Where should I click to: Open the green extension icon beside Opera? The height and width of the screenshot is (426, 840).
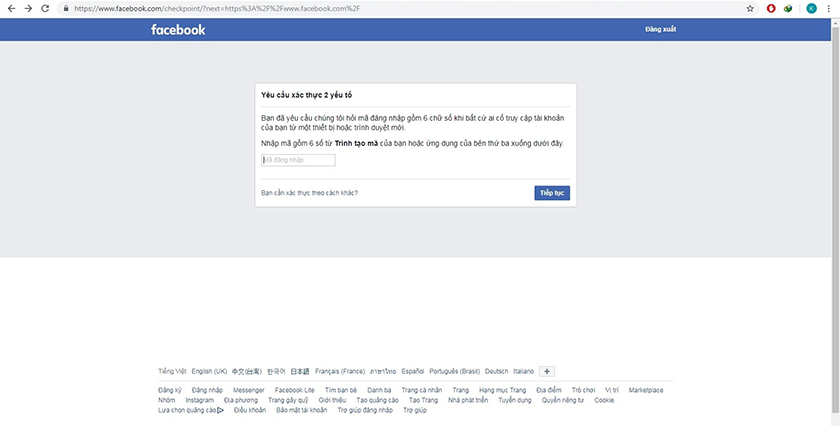coord(788,9)
